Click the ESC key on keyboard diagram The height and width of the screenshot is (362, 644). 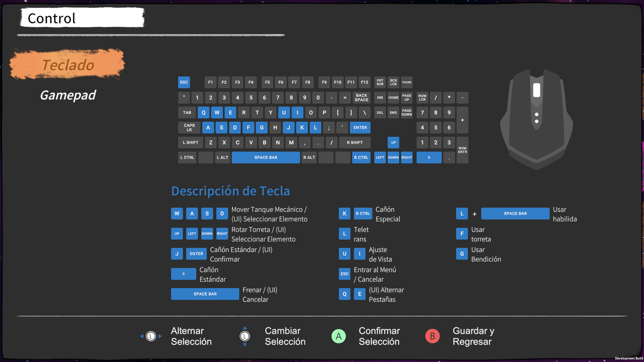point(184,82)
